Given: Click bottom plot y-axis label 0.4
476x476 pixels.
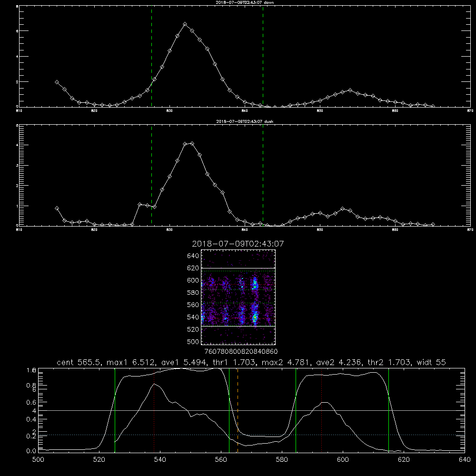Looking at the screenshot, I should 31,419.
